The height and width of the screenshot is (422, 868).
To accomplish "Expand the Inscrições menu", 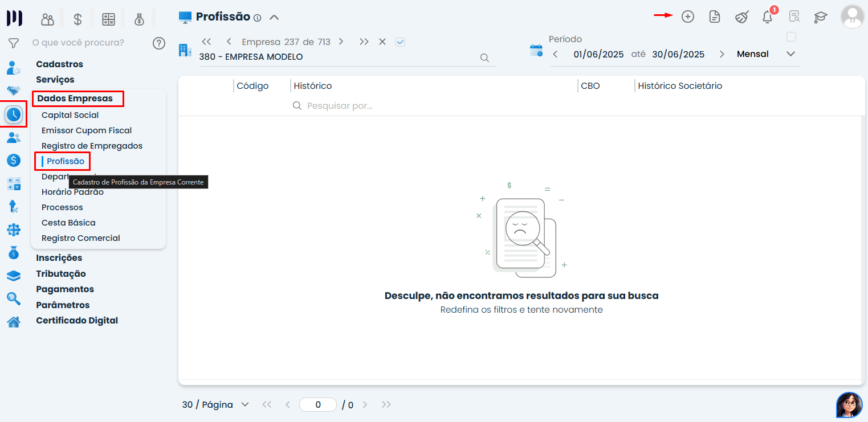I will pyautogui.click(x=59, y=258).
